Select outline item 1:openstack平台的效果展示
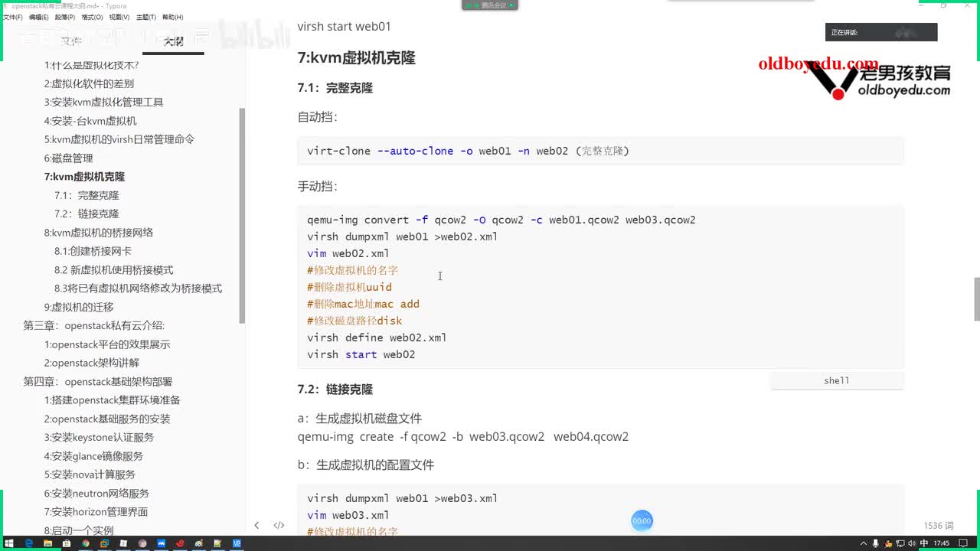Viewport: 980px width, 551px height. pyautogui.click(x=107, y=344)
